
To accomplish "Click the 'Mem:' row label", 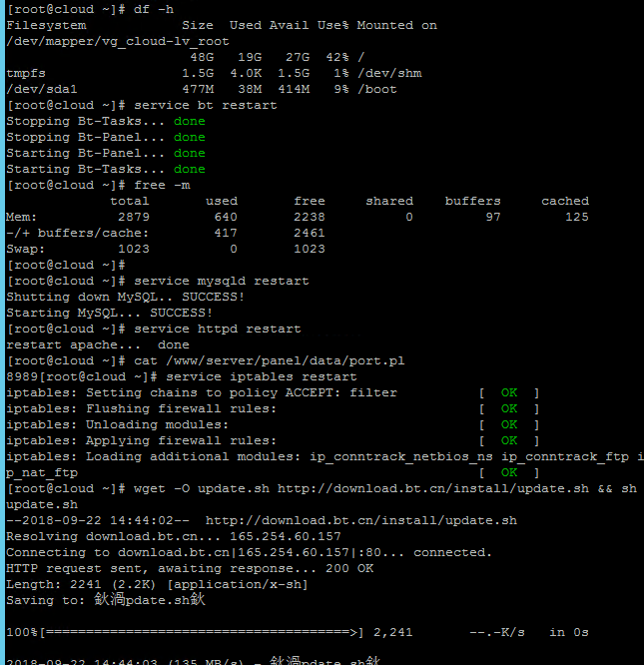I will click(x=22, y=217).
